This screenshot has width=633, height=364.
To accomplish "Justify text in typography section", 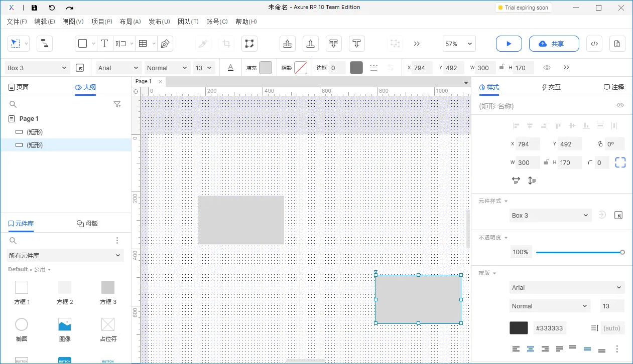I will [560, 349].
